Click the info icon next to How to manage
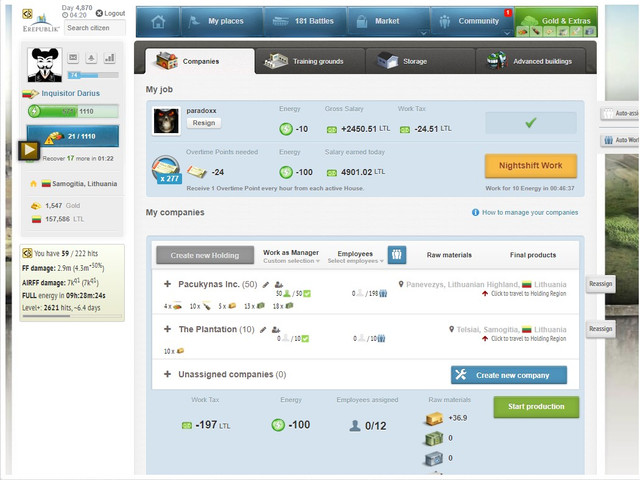Screen dimensions: 640x480 click(x=476, y=212)
